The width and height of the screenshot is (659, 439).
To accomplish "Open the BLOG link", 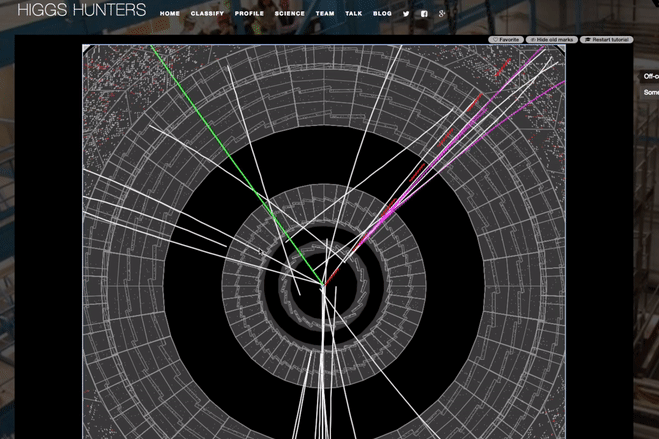I will tap(382, 13).
